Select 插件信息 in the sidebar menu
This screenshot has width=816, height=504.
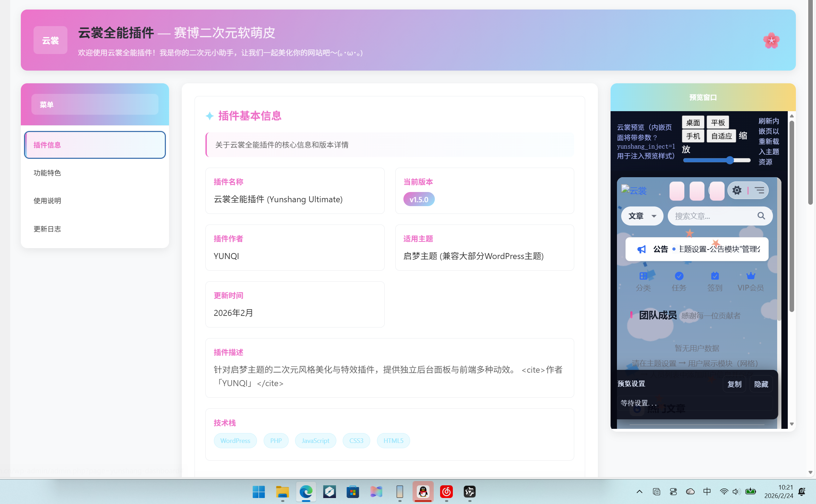pyautogui.click(x=95, y=145)
